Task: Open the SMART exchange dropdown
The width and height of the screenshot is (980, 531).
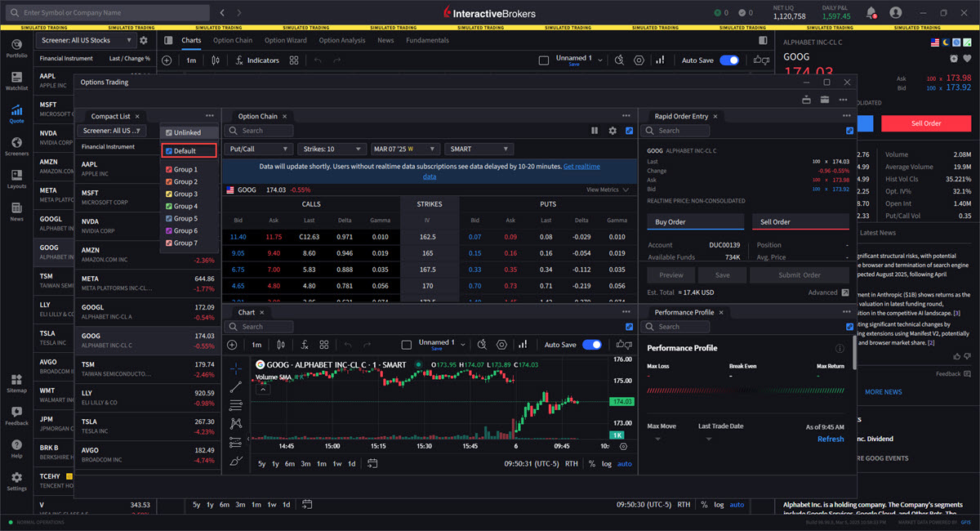Action: [x=479, y=149]
